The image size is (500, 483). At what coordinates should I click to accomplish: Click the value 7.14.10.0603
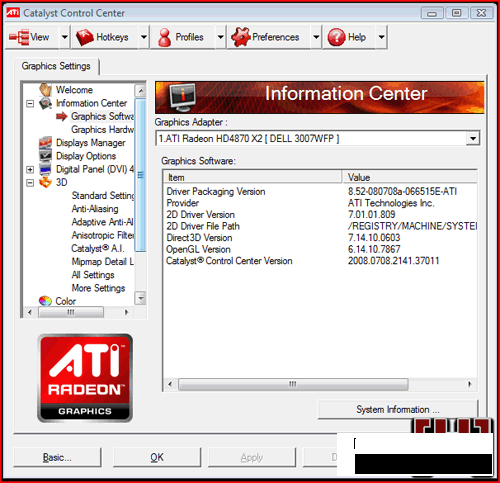[374, 238]
